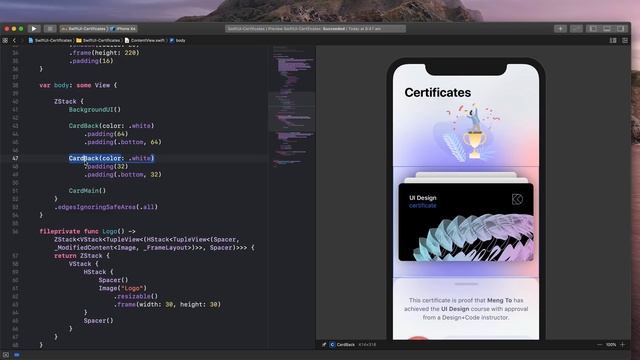Click 'fileprivate func Logo() ->' line
Image resolution: width=640 pixels, height=360 pixels.
tap(87, 231)
